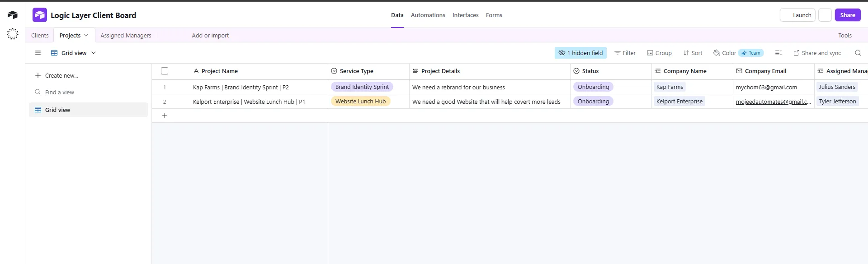Select Grid view in the sidebar list

point(88,110)
